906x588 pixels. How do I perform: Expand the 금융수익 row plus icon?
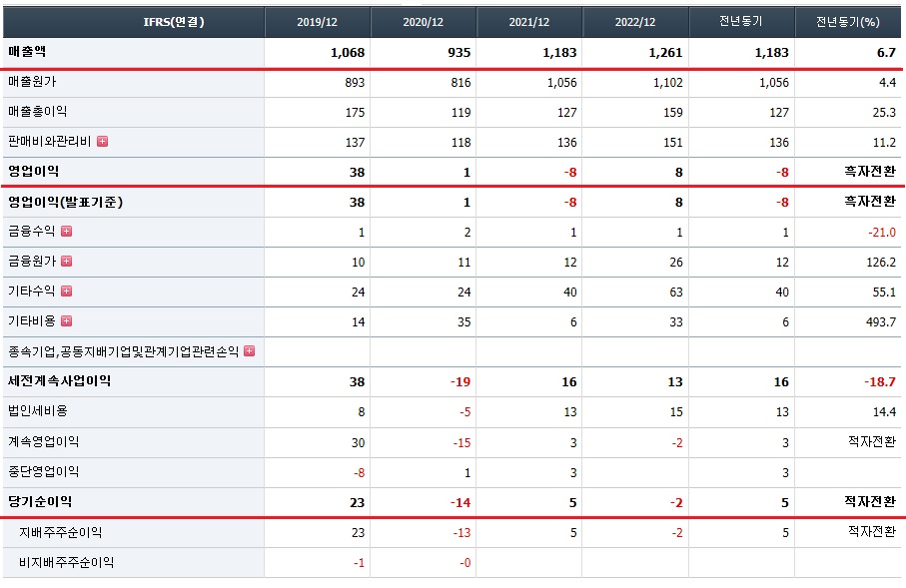(67, 232)
